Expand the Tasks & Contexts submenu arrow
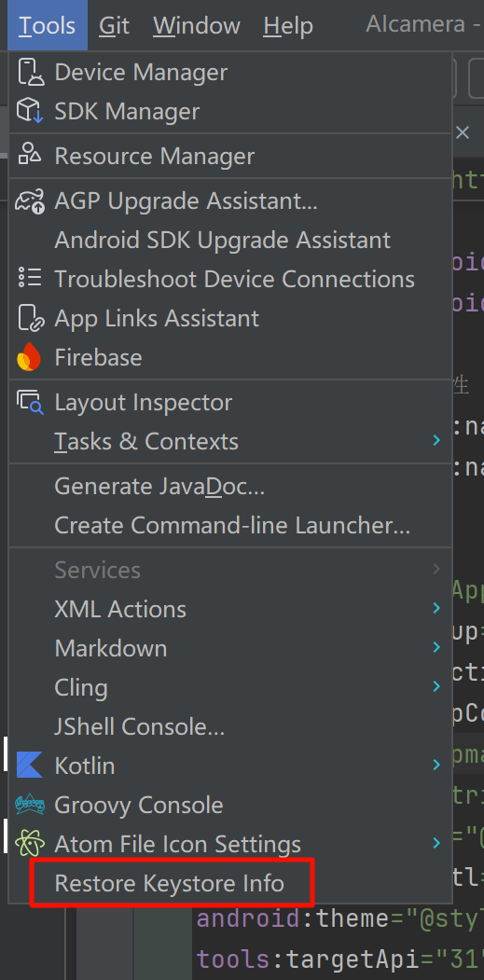 click(436, 441)
